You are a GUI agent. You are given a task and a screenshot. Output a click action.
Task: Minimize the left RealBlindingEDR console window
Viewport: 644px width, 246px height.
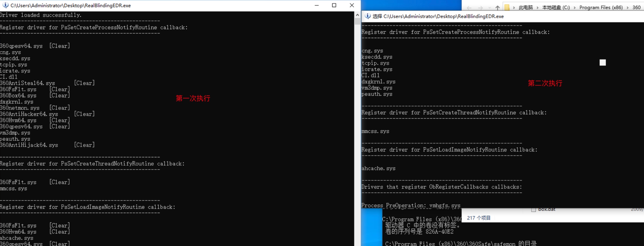tap(317, 5)
